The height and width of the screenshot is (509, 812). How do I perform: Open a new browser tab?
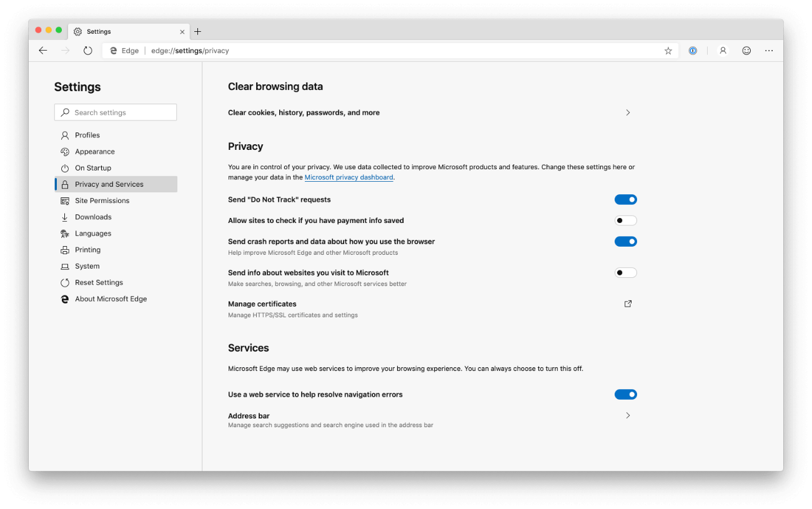198,31
